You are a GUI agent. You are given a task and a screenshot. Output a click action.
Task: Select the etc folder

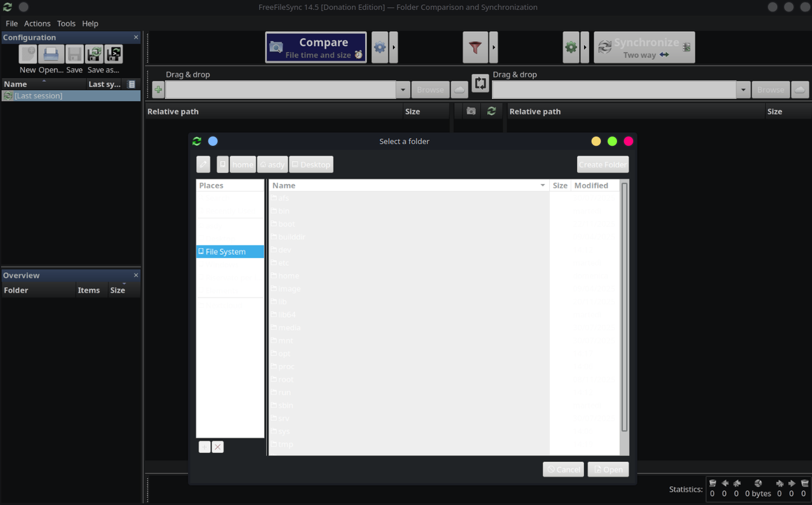tap(409, 263)
